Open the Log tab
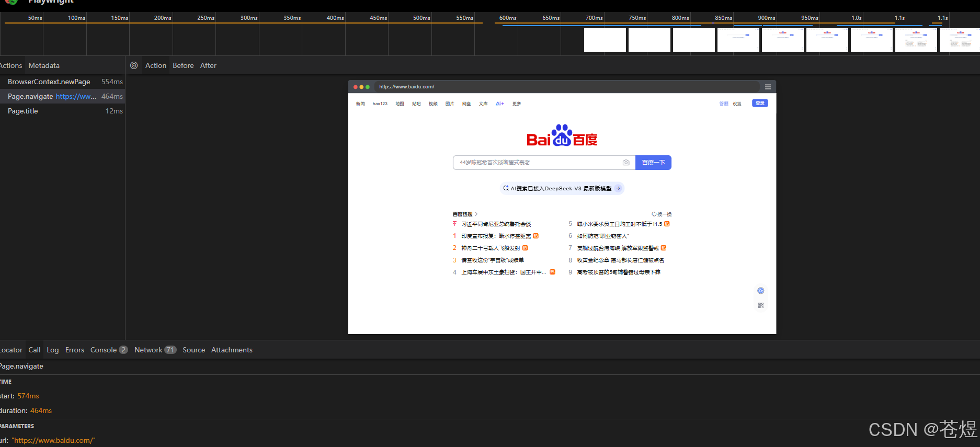Viewport: 980px width, 447px height. tap(53, 350)
